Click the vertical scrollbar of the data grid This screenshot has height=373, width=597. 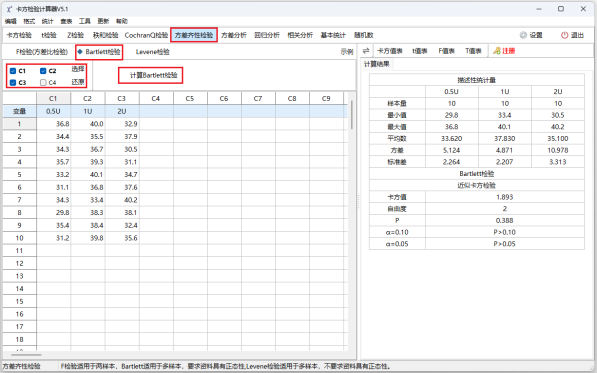point(352,114)
